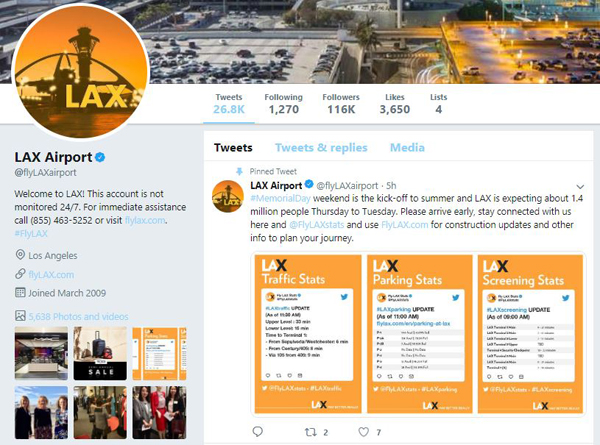Open the 4 Lists stat

(x=439, y=104)
